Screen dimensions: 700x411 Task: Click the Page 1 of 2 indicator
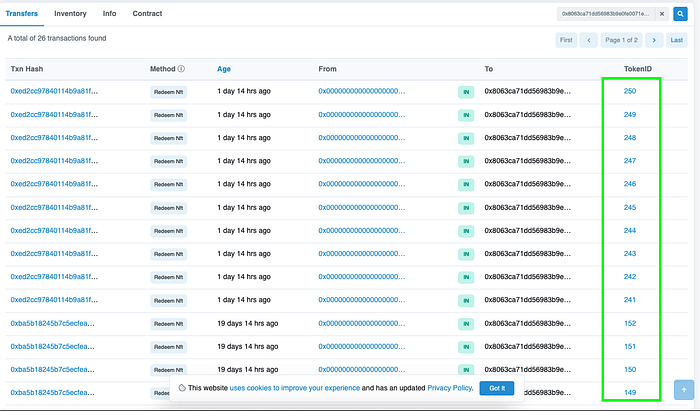point(621,40)
